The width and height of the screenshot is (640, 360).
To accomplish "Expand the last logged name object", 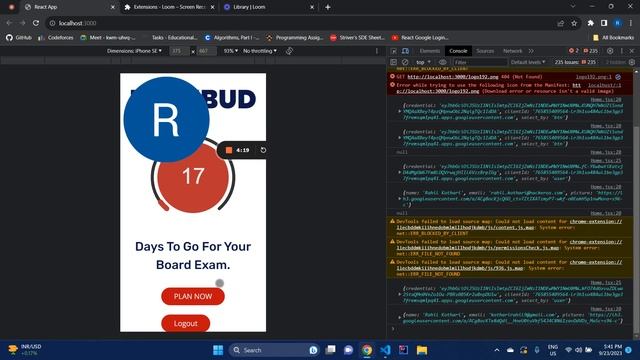I will [400, 318].
